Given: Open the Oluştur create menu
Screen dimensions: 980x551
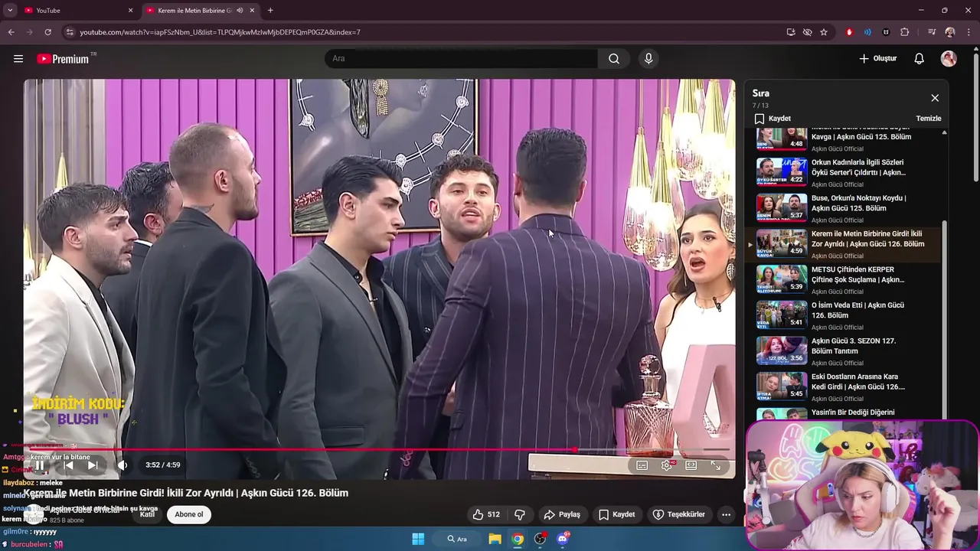Looking at the screenshot, I should 877,59.
